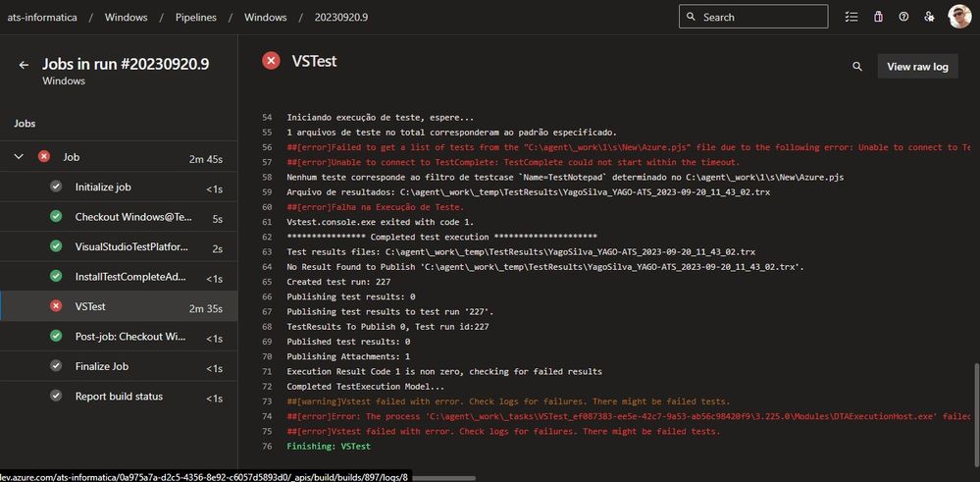Click the View raw log button
This screenshot has height=482, width=980.
(x=917, y=67)
